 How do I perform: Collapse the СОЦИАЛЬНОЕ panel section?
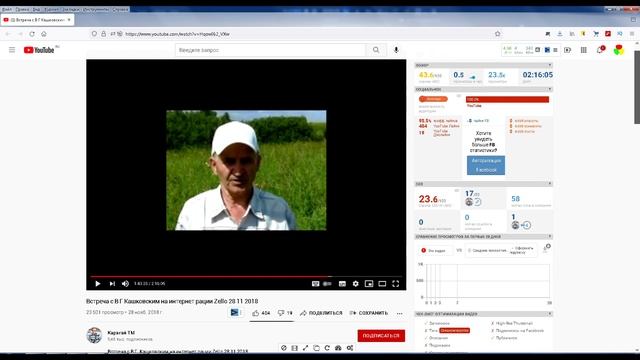(550, 89)
